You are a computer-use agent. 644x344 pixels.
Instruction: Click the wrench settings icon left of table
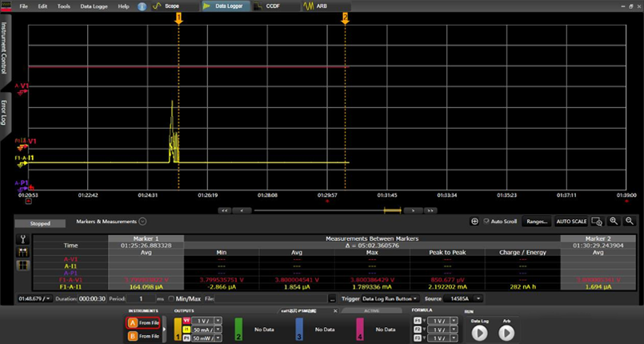point(22,239)
